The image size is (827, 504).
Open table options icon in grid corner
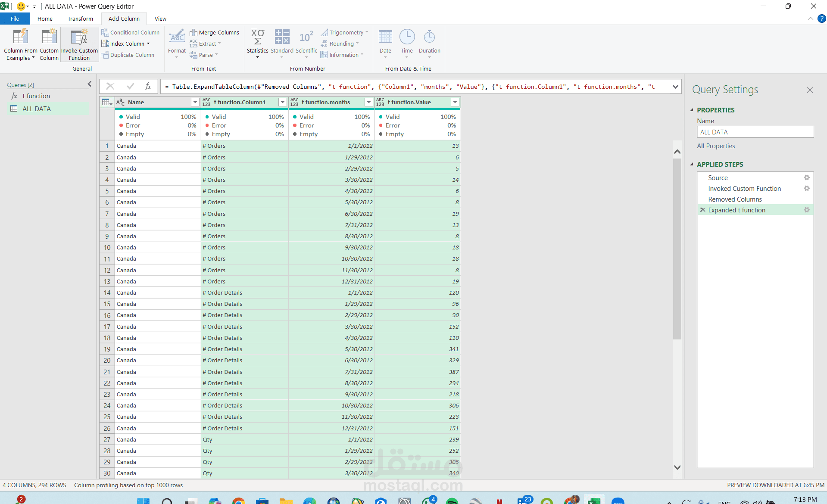pyautogui.click(x=106, y=102)
